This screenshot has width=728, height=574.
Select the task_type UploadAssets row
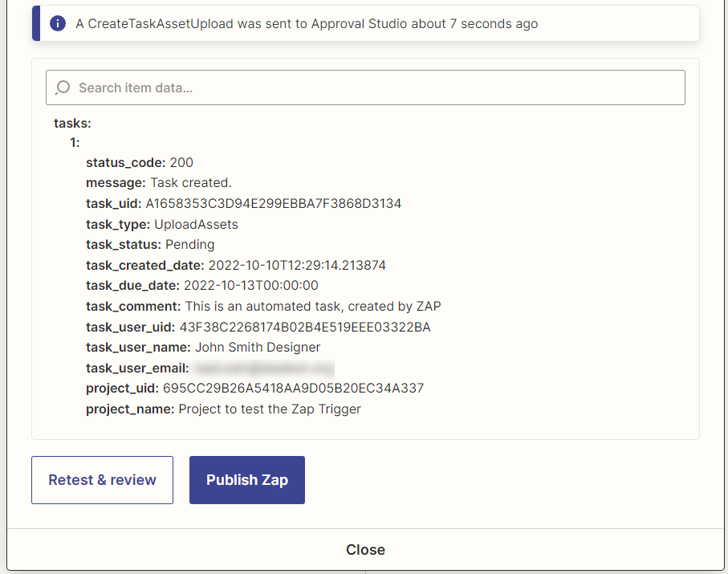(162, 224)
